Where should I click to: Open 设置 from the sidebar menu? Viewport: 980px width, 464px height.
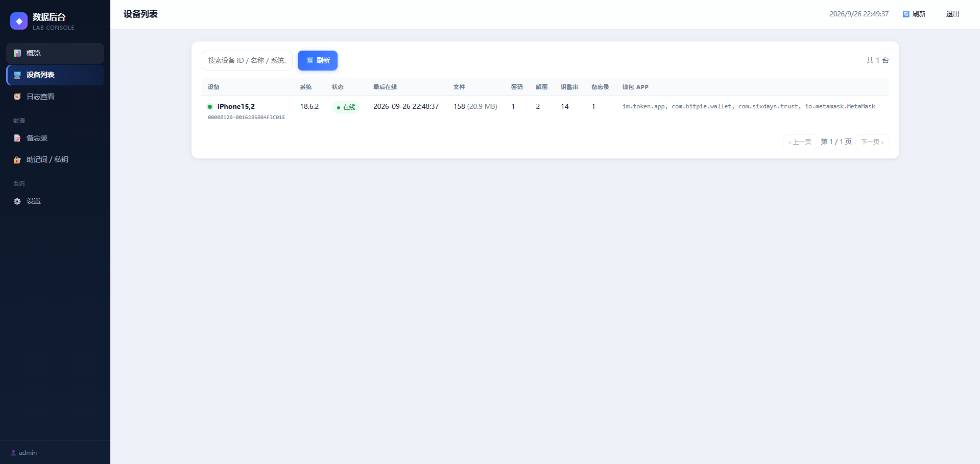[55, 201]
